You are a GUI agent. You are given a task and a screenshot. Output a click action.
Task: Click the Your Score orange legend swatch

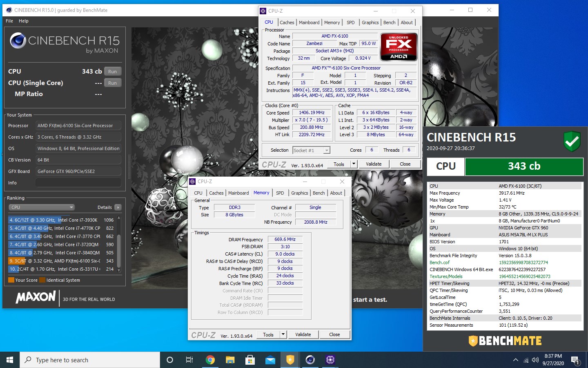(11, 280)
